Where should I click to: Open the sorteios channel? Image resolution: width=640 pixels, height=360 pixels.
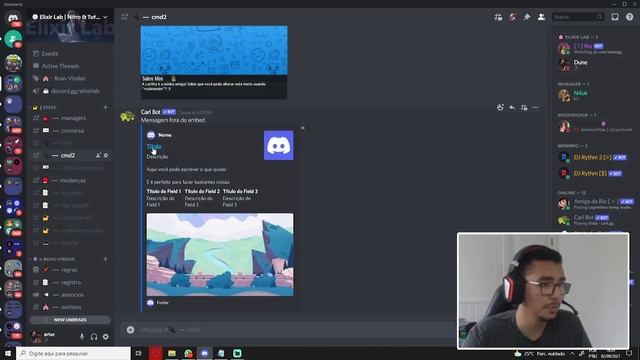pyautogui.click(x=70, y=307)
